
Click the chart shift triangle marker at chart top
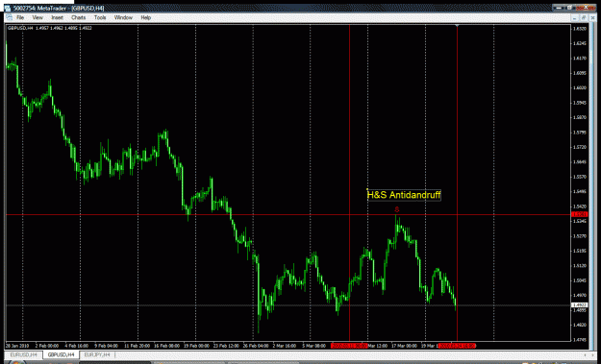pyautogui.click(x=457, y=26)
